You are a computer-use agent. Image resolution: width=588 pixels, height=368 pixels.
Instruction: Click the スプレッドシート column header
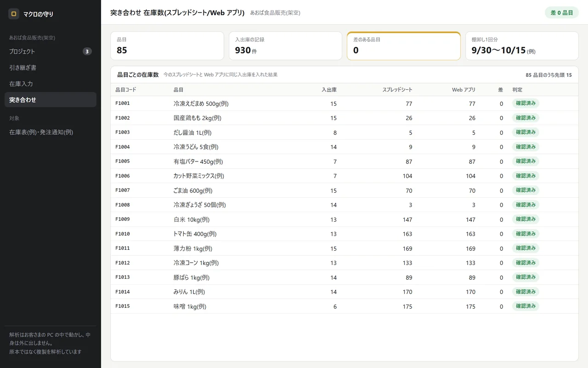pos(397,90)
